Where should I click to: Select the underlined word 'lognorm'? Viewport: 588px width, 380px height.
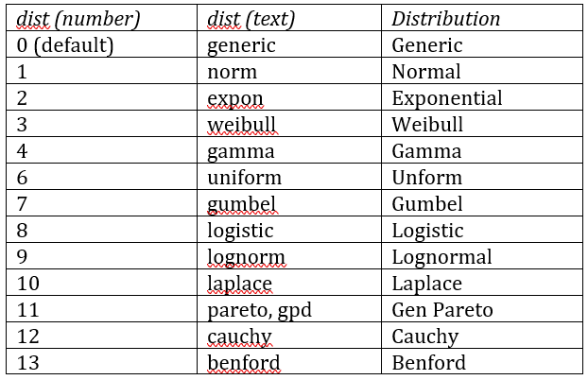247,258
